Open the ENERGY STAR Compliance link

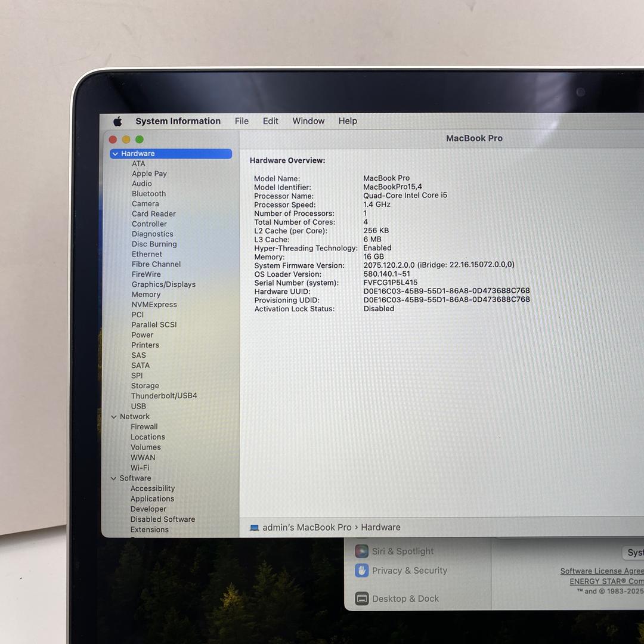(x=606, y=581)
